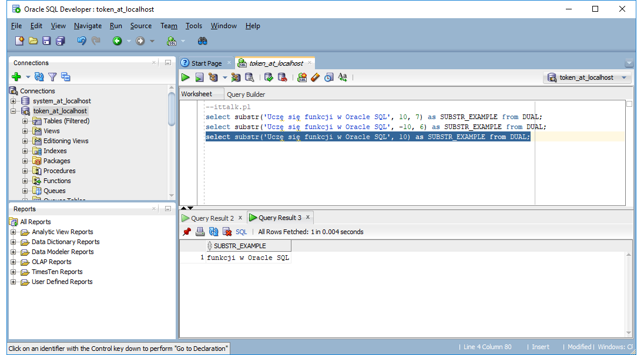Screen dimensions: 644x355
Task: Select the Indexes tree node
Action: coord(55,151)
